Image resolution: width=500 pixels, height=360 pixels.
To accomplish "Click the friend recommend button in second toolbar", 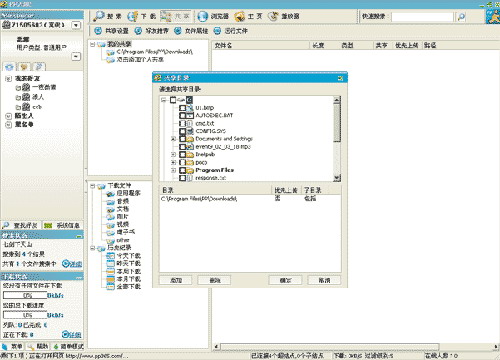I will click(151, 31).
